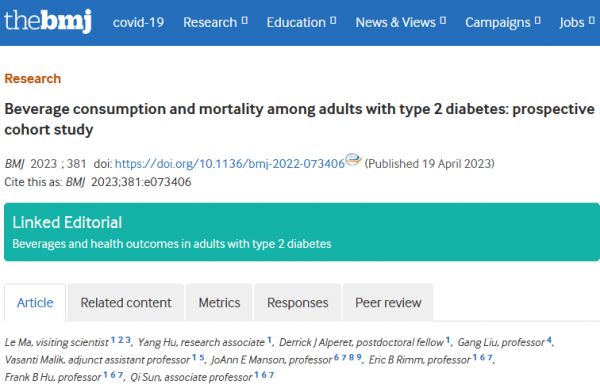The width and height of the screenshot is (600, 392).
Task: Select the Peer review tab
Action: pyautogui.click(x=388, y=302)
